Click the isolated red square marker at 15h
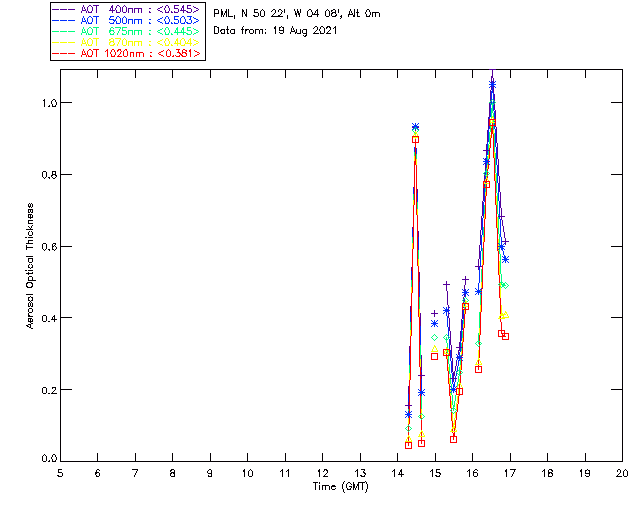640x512 pixels. 435,356
